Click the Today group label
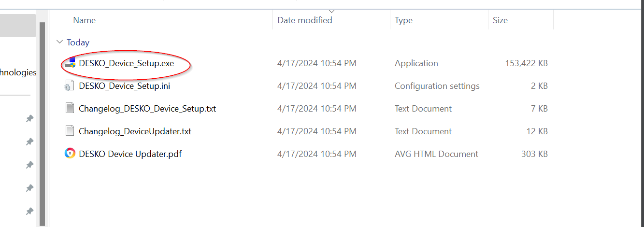The width and height of the screenshot is (644, 227). (x=78, y=43)
